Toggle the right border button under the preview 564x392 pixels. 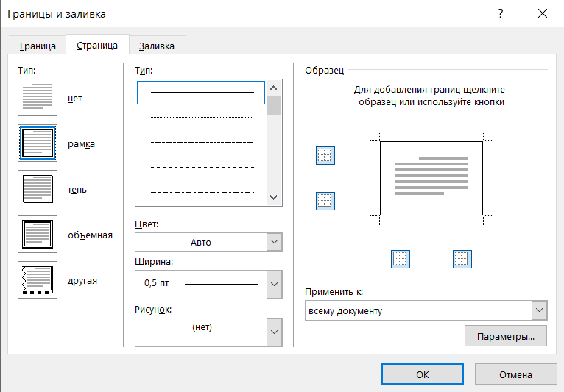point(462,259)
